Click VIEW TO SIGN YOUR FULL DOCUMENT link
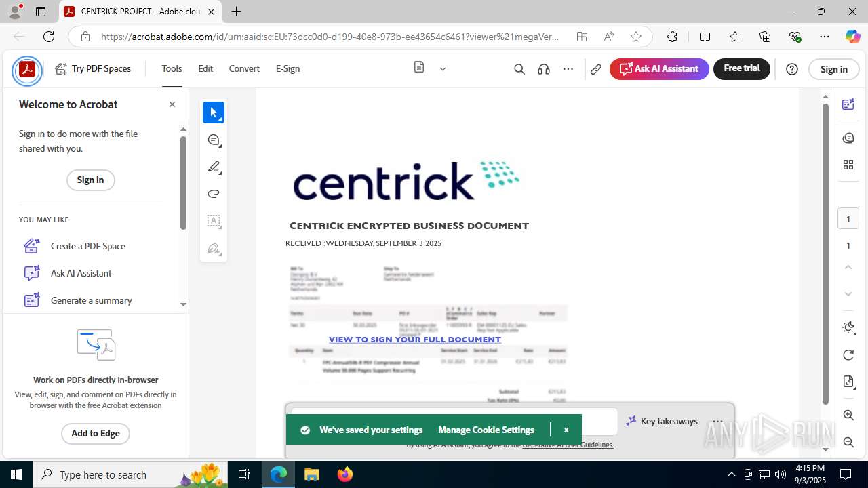The height and width of the screenshot is (488, 868). (x=415, y=340)
